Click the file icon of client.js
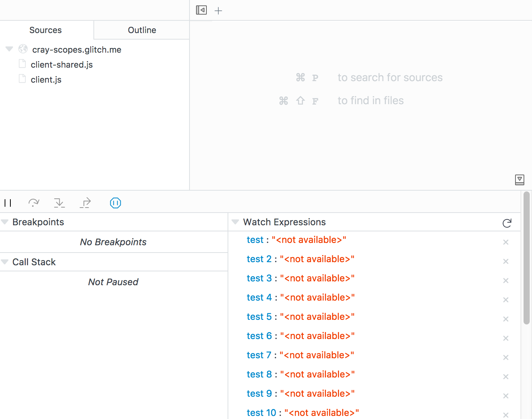Screen dimensions: 532x419 [22, 79]
